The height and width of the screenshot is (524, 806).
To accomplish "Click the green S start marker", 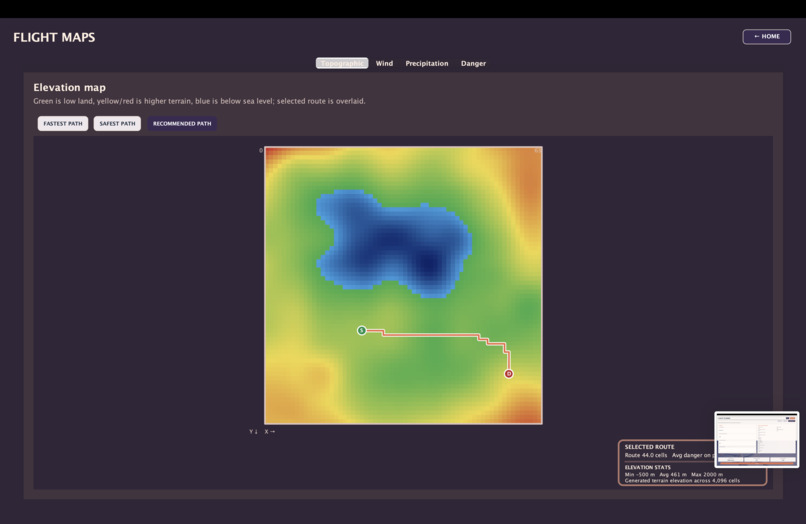I will 361,330.
